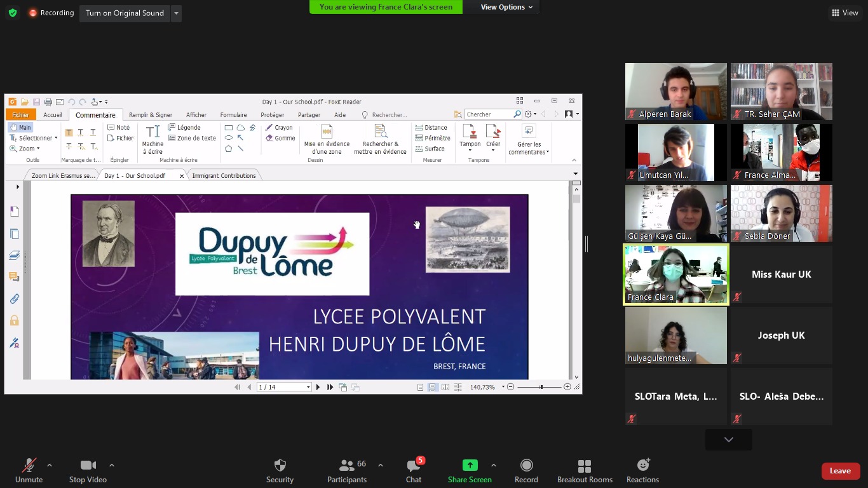Open the Participants panel
868x488 pixels.
[x=347, y=471]
